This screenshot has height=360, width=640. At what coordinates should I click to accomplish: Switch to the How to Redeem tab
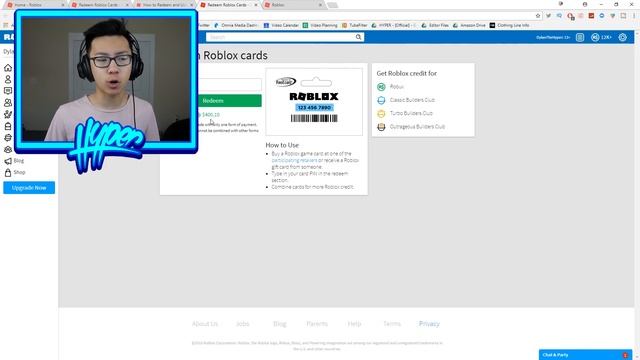pos(164,5)
